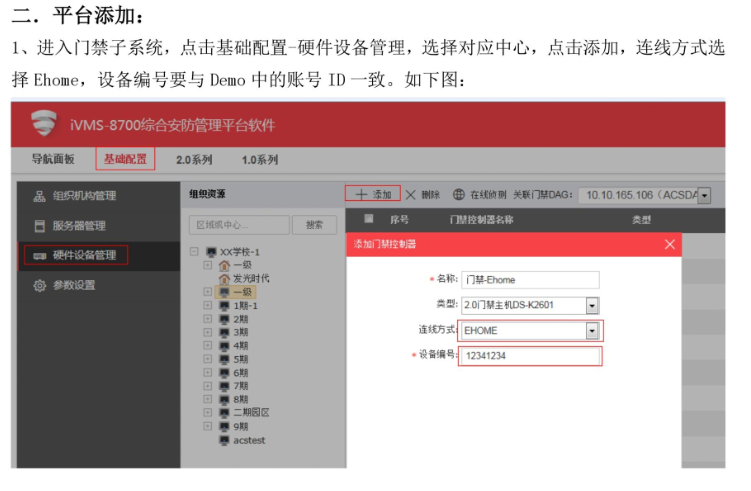Click the house icon next to 发光时代
This screenshot has height=491, width=751.
coord(224,278)
